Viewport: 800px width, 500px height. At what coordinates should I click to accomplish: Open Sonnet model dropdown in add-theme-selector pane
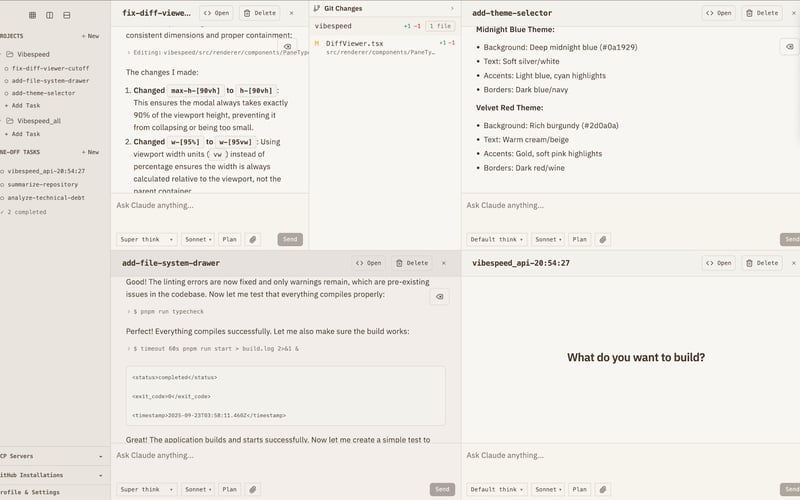[548, 239]
